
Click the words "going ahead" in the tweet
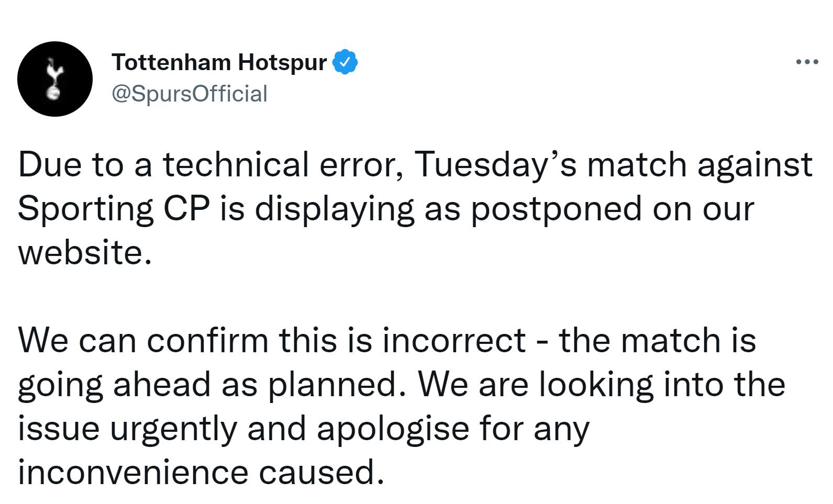point(115,385)
